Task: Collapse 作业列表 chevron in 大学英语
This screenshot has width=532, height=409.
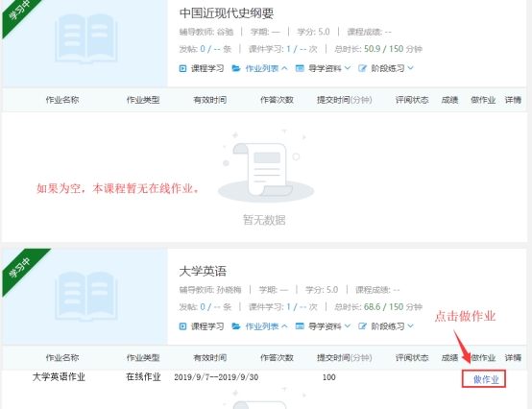Action: (x=284, y=326)
